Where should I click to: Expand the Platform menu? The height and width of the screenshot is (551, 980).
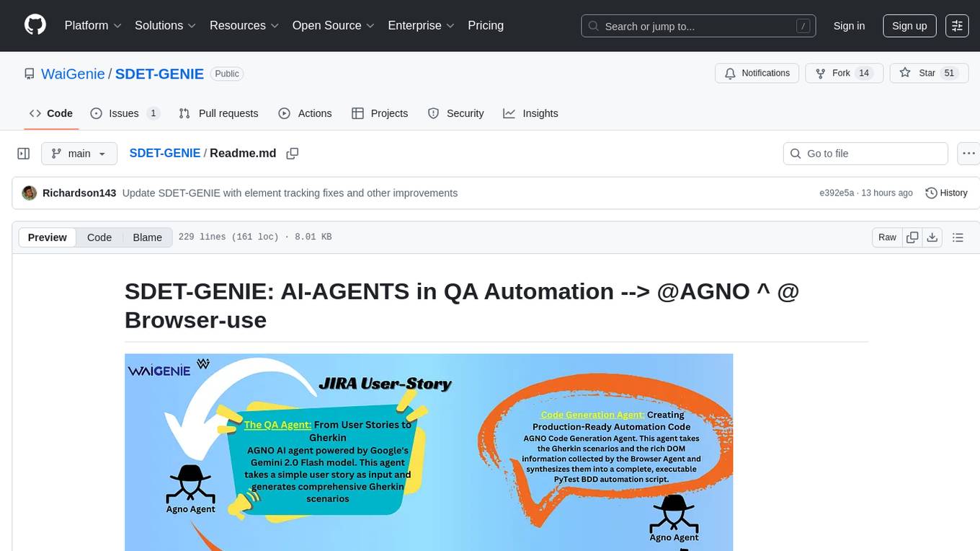pyautogui.click(x=93, y=25)
